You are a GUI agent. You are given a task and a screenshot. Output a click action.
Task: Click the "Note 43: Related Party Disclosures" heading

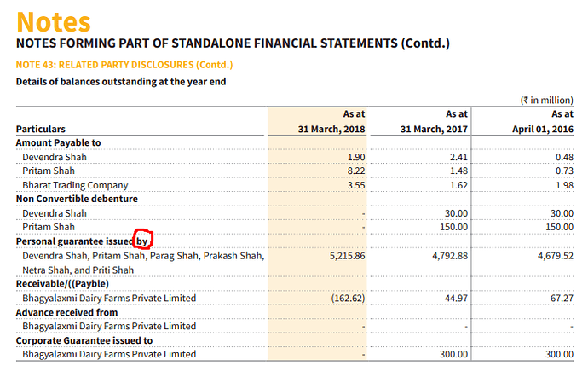[124, 65]
